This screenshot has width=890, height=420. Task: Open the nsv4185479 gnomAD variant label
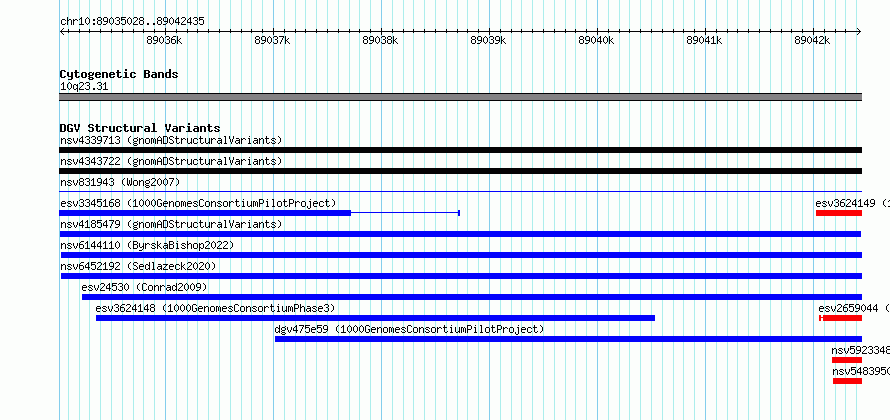pos(171,224)
